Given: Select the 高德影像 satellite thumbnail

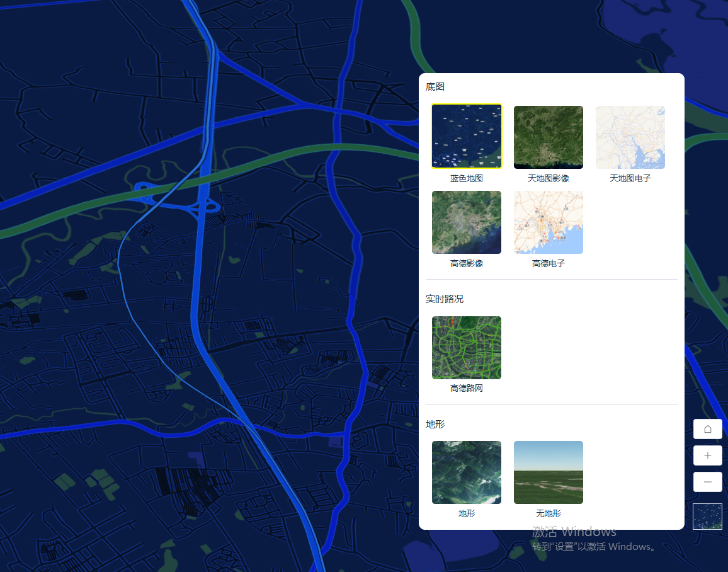Looking at the screenshot, I should click(x=467, y=222).
